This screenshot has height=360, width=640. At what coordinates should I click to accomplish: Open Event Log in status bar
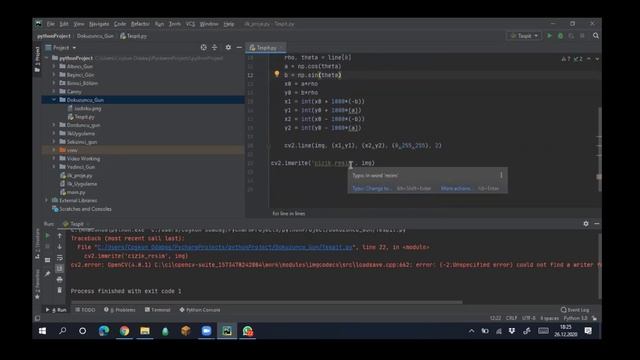pos(575,310)
